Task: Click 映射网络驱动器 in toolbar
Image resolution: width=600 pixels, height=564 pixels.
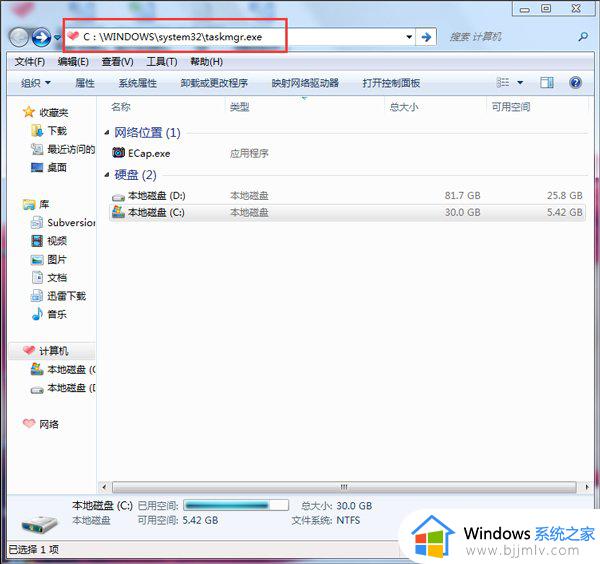Action: (x=305, y=83)
